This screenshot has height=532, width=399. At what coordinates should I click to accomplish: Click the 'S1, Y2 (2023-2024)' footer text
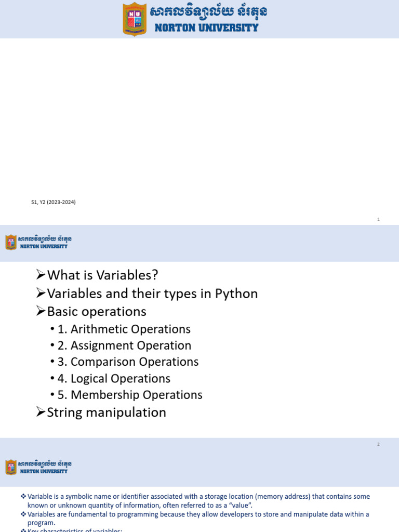(x=54, y=202)
